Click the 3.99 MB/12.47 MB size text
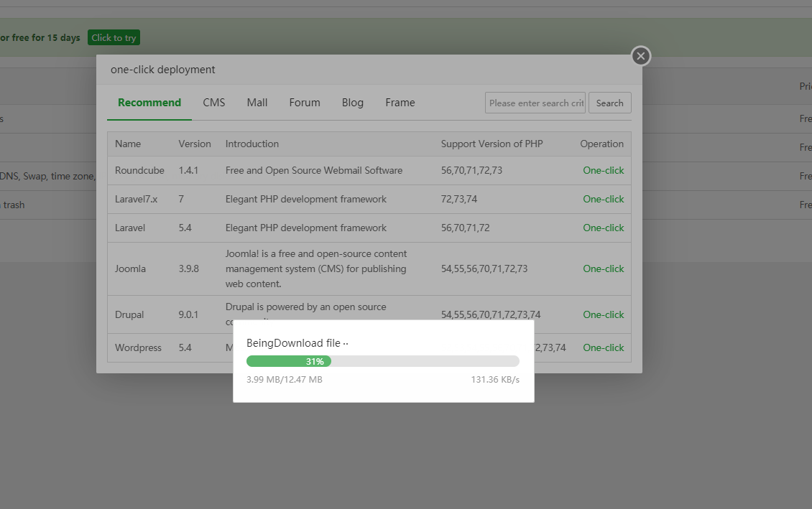 (285, 379)
